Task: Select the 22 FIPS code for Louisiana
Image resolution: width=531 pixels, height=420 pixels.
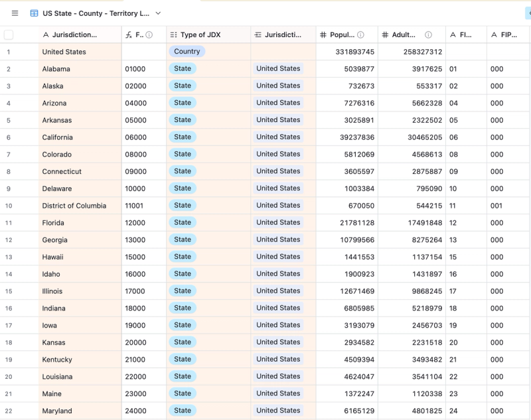Action: tap(467, 376)
